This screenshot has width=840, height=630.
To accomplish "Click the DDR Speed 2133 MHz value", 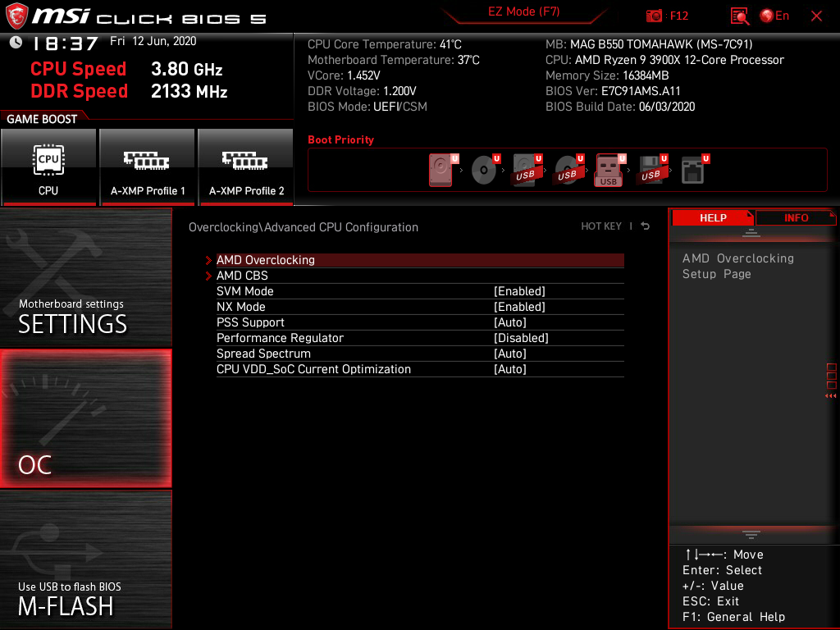I will [189, 91].
